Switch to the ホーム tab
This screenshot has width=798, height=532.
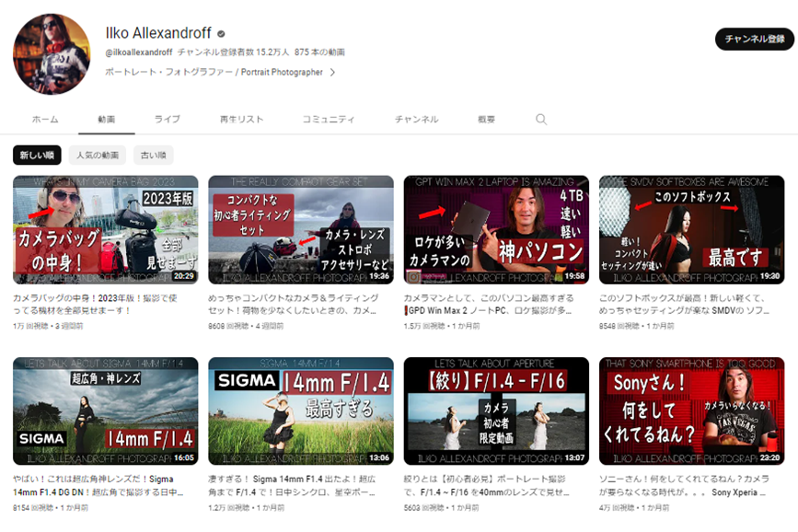(45, 120)
